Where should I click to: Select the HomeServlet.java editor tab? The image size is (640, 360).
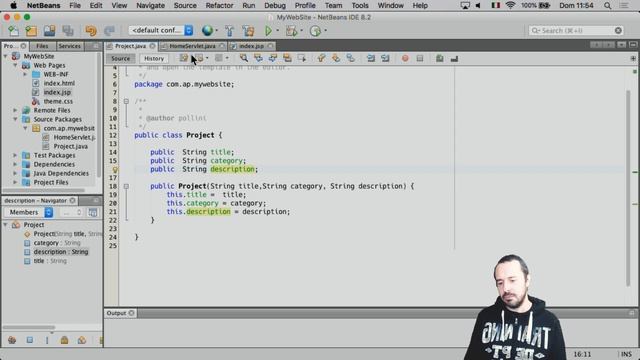click(x=192, y=46)
